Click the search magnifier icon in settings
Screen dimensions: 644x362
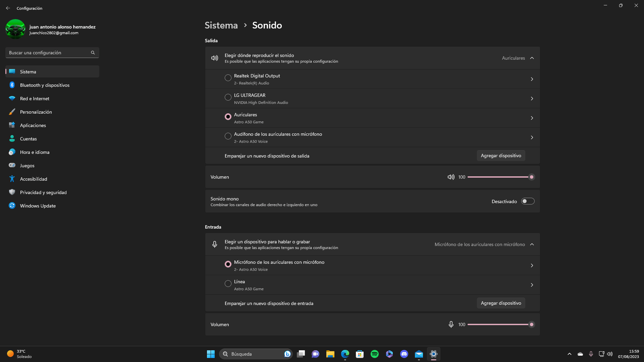[93, 53]
